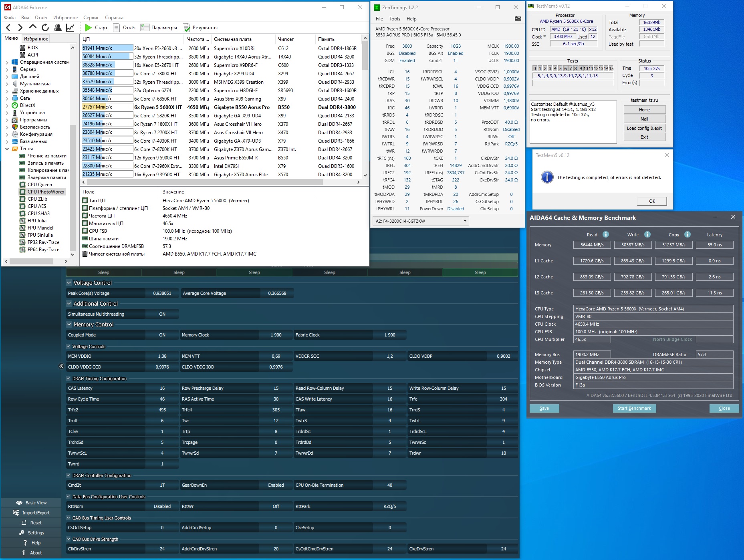The width and height of the screenshot is (744, 560).
Task: Collapse the Memory Control section
Action: point(69,324)
